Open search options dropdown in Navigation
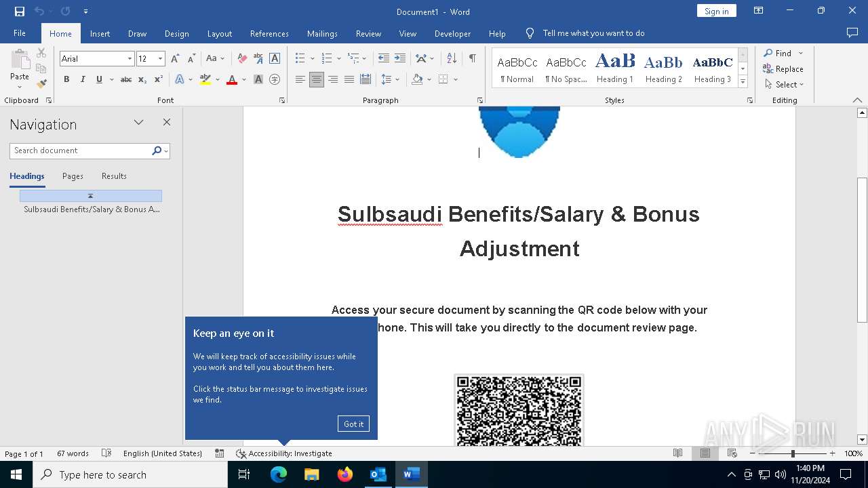 (166, 150)
